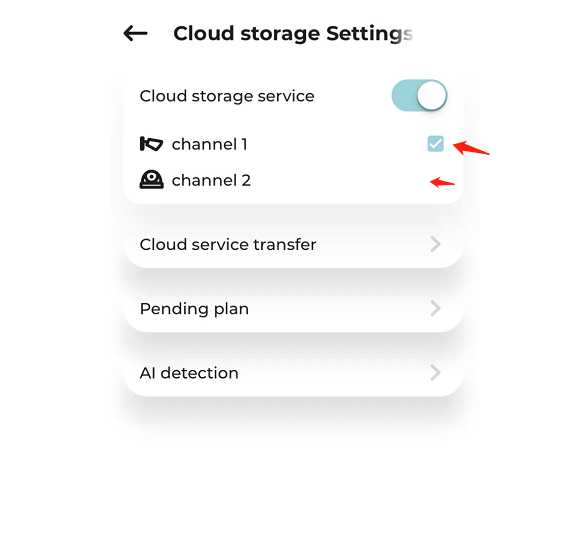This screenshot has height=533, width=565.
Task: Turn off the Cloud storage service switch
Action: 419,96
